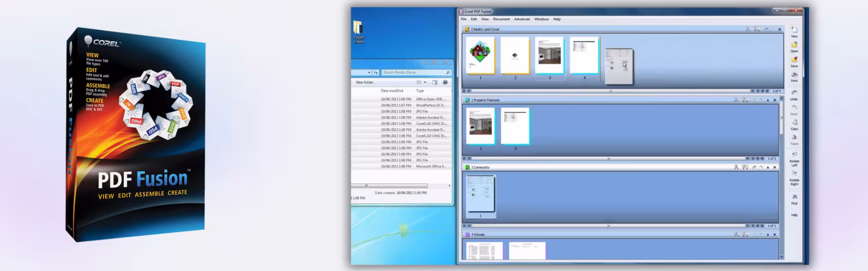
Task: Open the Edit menu
Action: [474, 19]
